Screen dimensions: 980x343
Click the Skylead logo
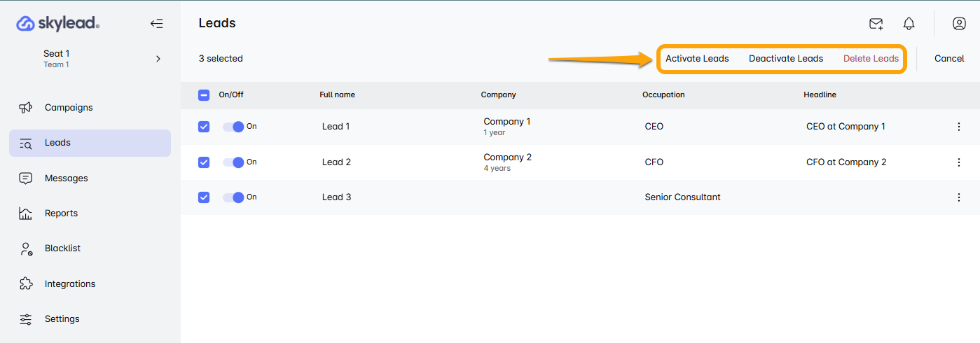coord(58,24)
